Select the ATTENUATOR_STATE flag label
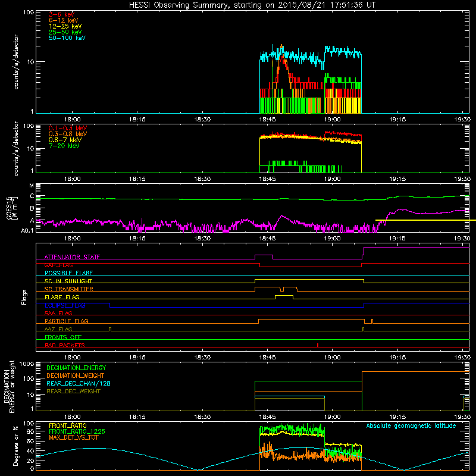476x476 pixels. [x=72, y=257]
